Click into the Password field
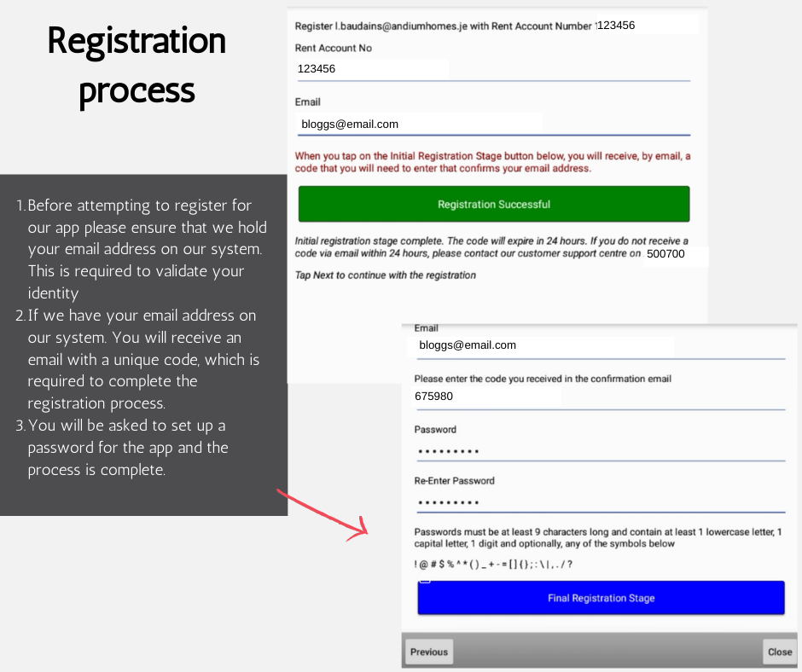 tap(600, 451)
